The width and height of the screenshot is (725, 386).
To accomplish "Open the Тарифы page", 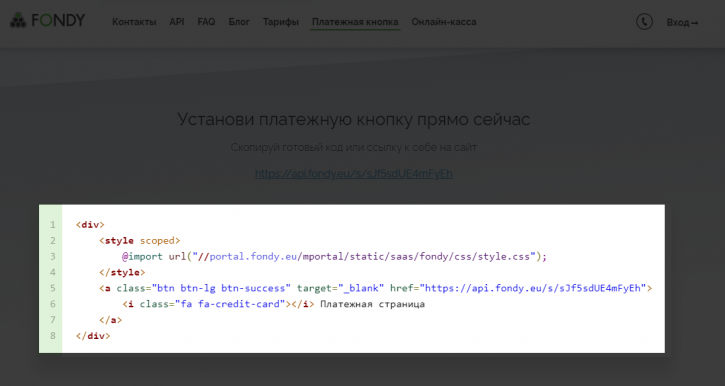I will pyautogui.click(x=281, y=22).
